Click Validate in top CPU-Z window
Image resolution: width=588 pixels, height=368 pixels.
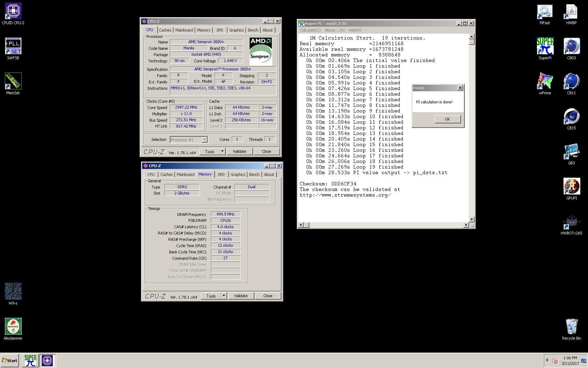coord(239,151)
